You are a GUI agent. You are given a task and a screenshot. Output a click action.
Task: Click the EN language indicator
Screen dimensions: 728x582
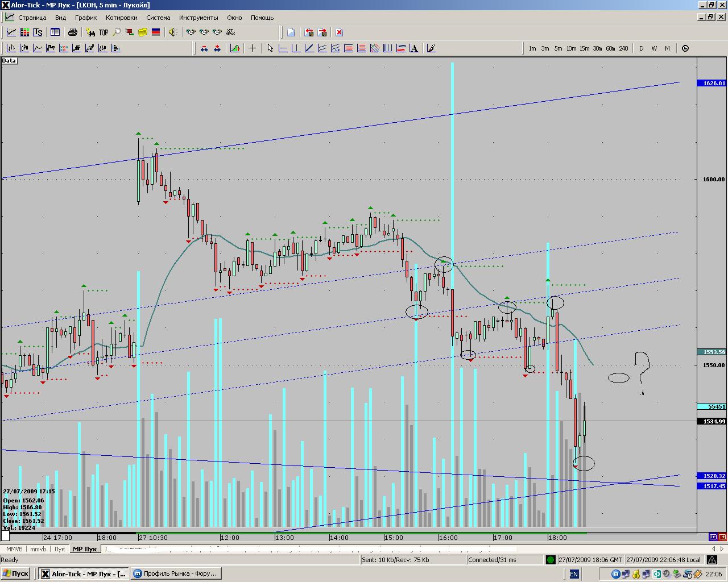click(574, 574)
